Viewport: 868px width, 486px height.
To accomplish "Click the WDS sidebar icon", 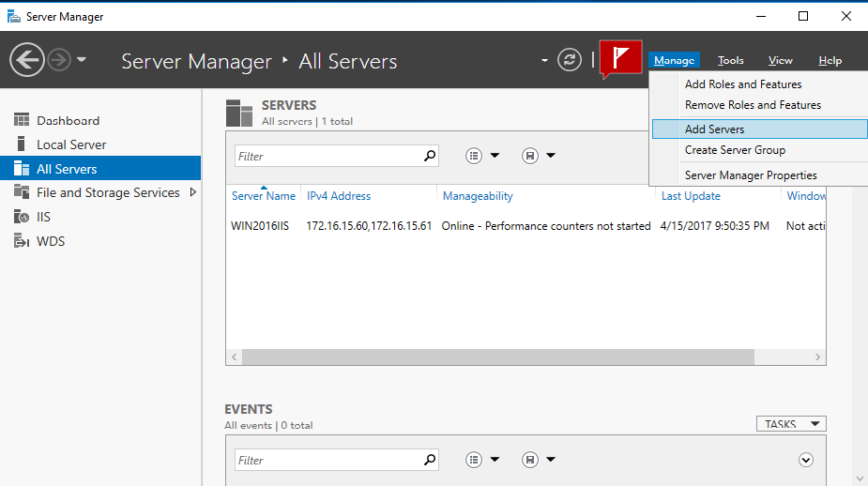I will [22, 241].
